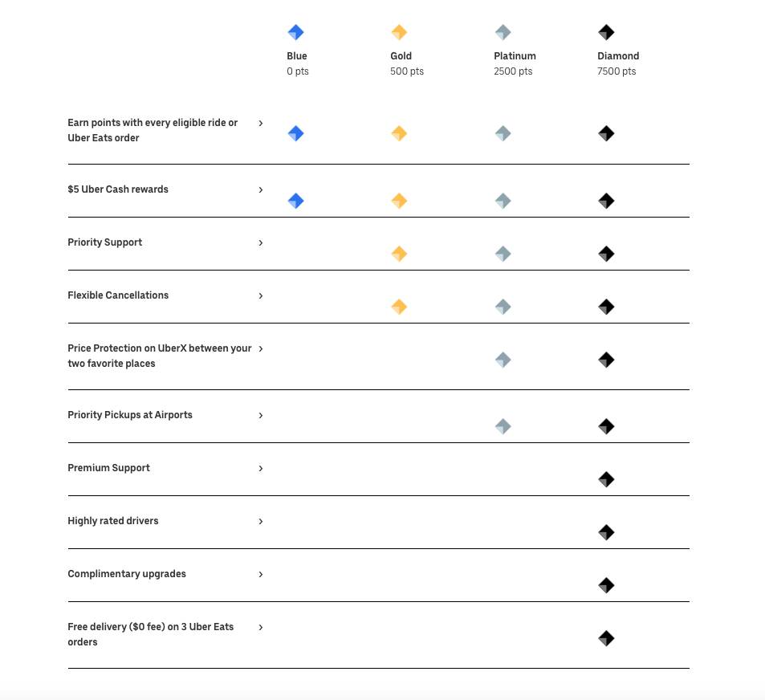
Task: Click the 'Earn points with every eligible ride' label
Action: [x=153, y=130]
